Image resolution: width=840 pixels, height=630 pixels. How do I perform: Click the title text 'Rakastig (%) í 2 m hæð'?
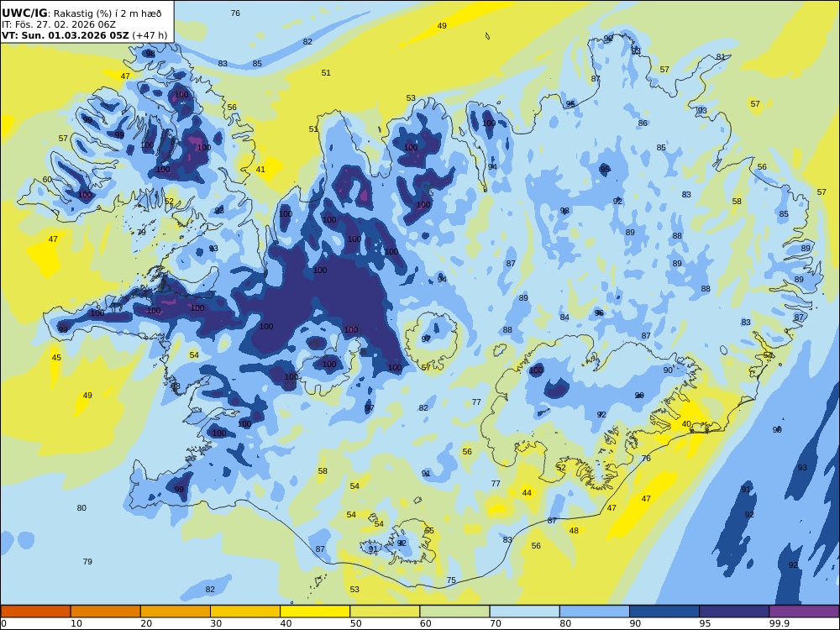click(x=108, y=14)
